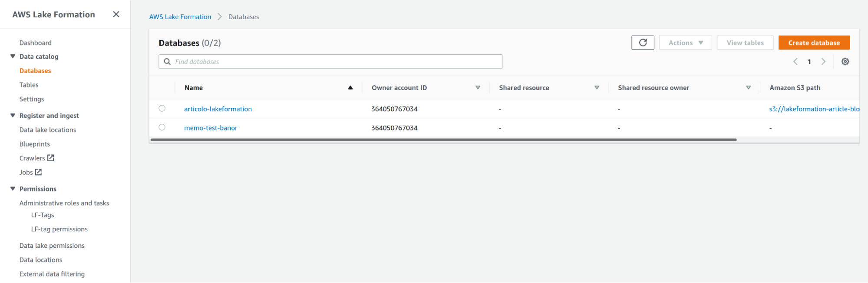This screenshot has height=283, width=868.
Task: Open Tables in sidebar
Action: (29, 85)
